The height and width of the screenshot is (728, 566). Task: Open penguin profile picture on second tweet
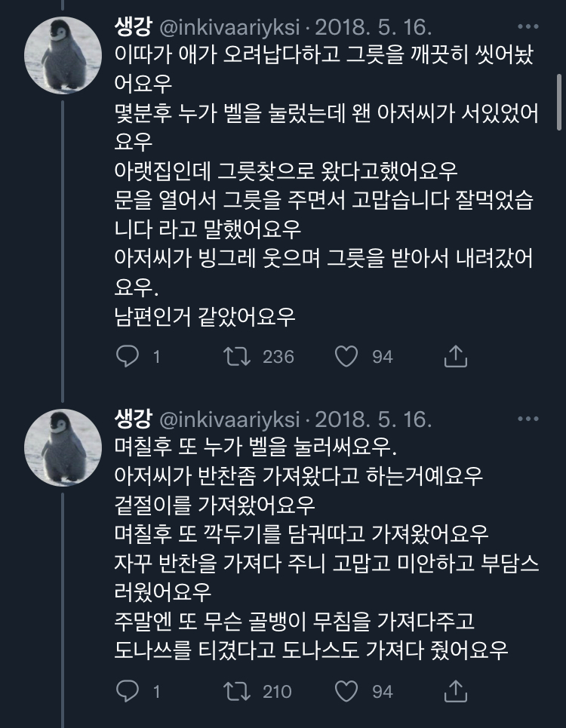(63, 447)
